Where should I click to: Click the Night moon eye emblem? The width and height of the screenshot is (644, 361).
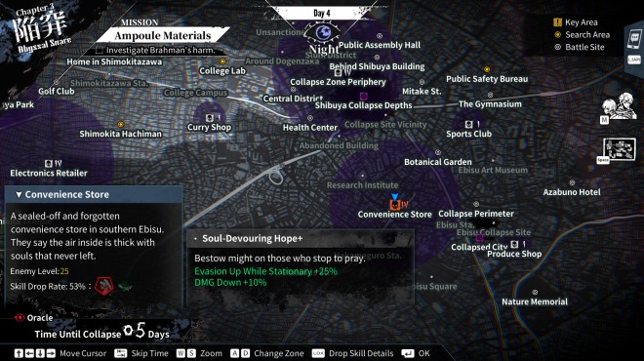pos(322,32)
